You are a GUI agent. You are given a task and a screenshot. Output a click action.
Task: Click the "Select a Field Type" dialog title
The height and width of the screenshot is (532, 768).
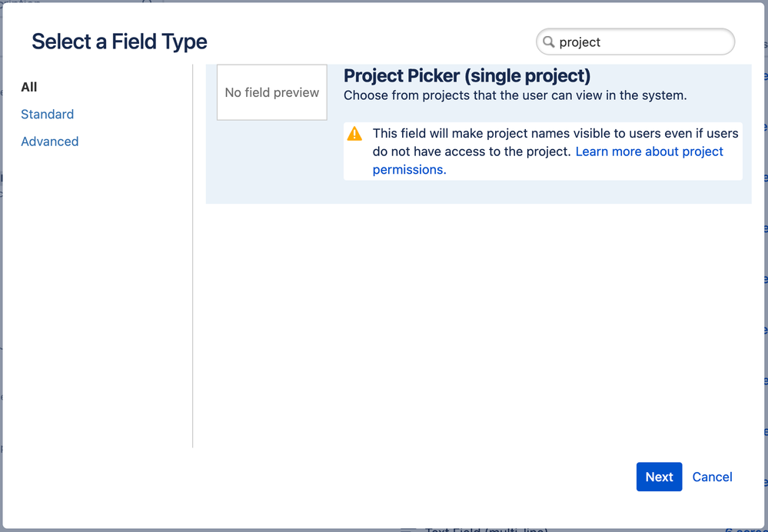tap(118, 42)
